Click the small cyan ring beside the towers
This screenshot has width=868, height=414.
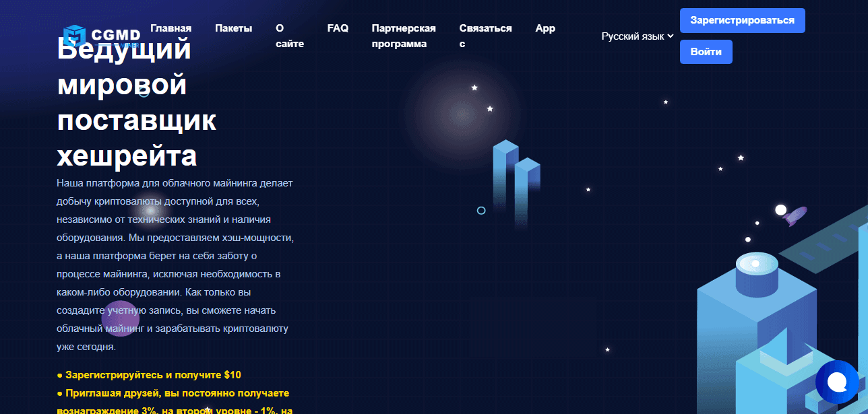pyautogui.click(x=481, y=211)
